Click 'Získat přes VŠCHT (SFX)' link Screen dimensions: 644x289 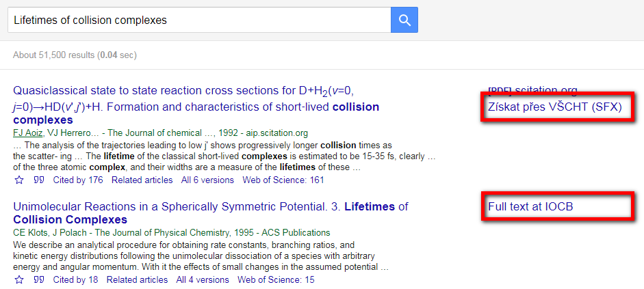coord(555,107)
